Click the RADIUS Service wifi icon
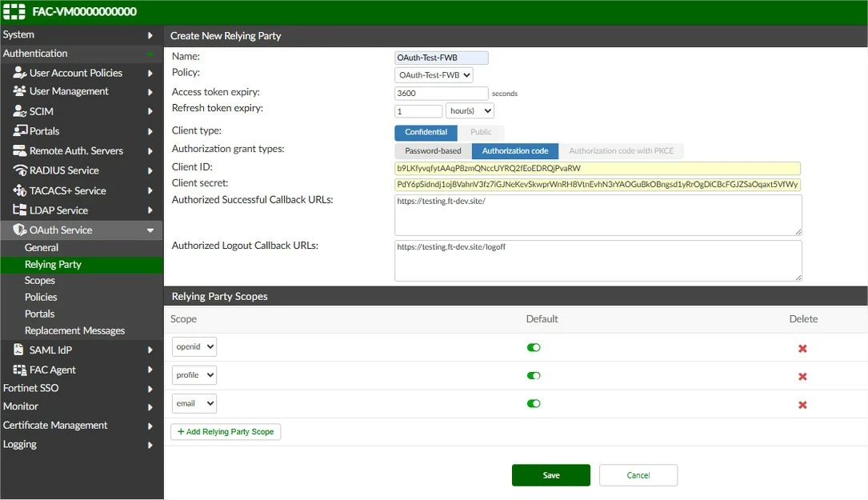Viewport: 868px width, 500px height. click(20, 170)
